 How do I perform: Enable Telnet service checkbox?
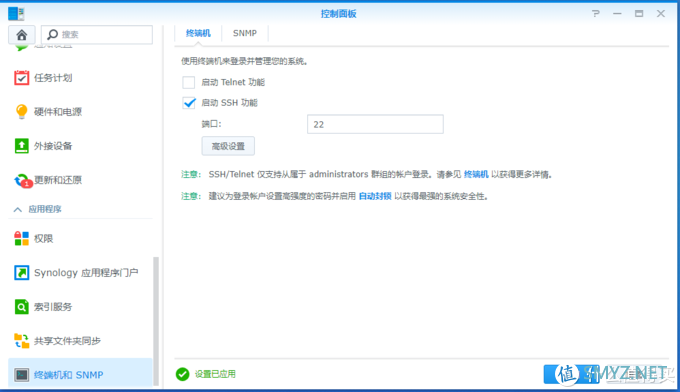point(189,82)
